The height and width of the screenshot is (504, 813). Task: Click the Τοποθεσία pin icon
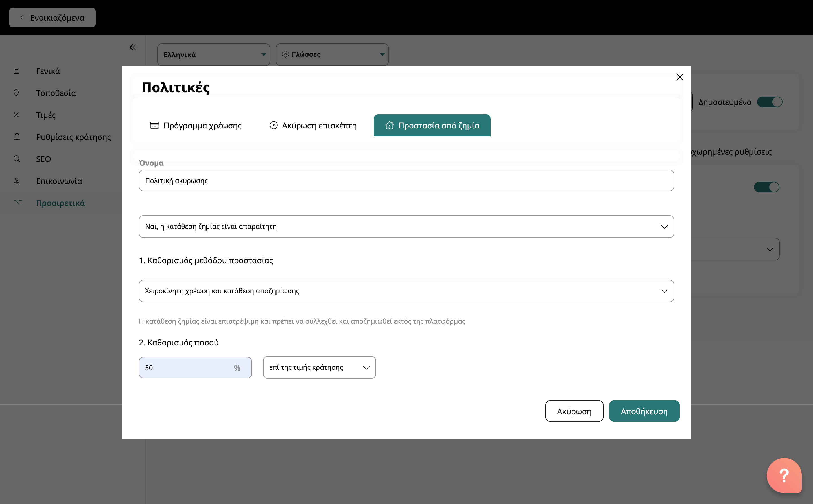point(16,93)
